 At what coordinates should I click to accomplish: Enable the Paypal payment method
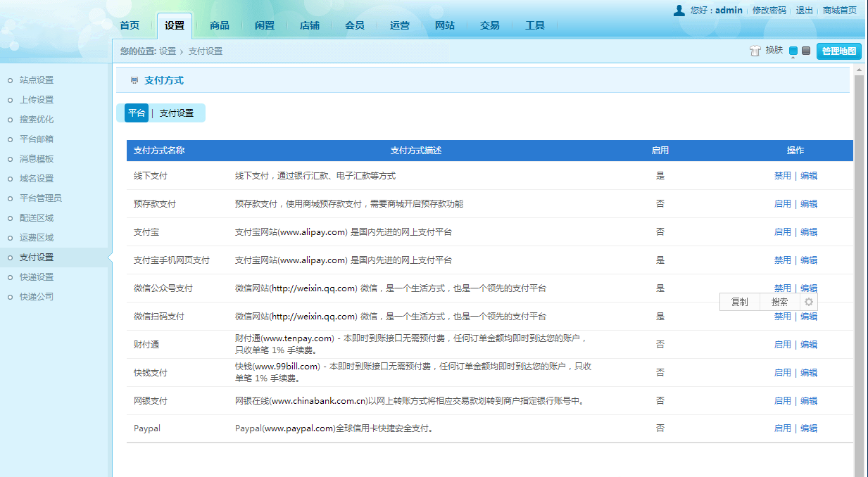[782, 428]
